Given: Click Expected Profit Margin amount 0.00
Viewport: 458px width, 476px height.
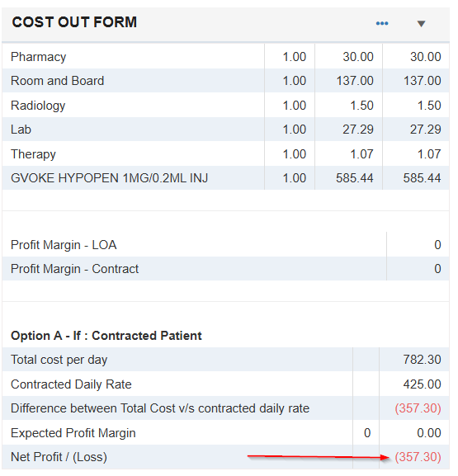Looking at the screenshot, I should pyautogui.click(x=429, y=433).
